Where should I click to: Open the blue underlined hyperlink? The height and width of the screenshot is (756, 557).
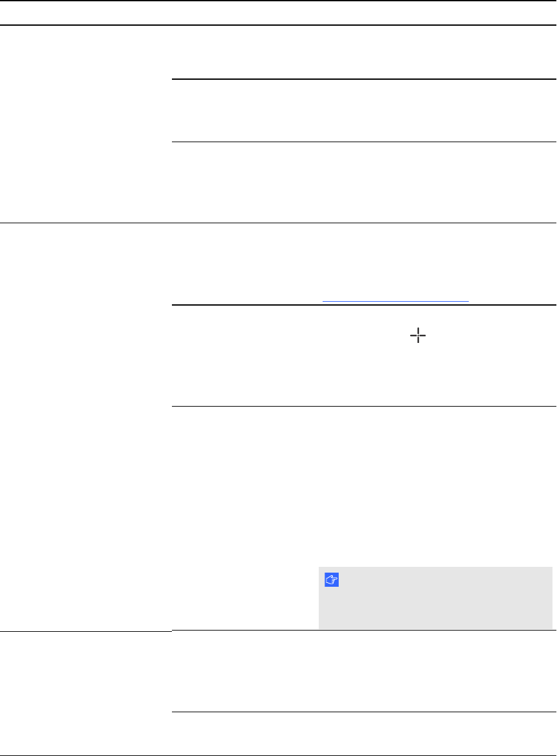click(x=395, y=299)
